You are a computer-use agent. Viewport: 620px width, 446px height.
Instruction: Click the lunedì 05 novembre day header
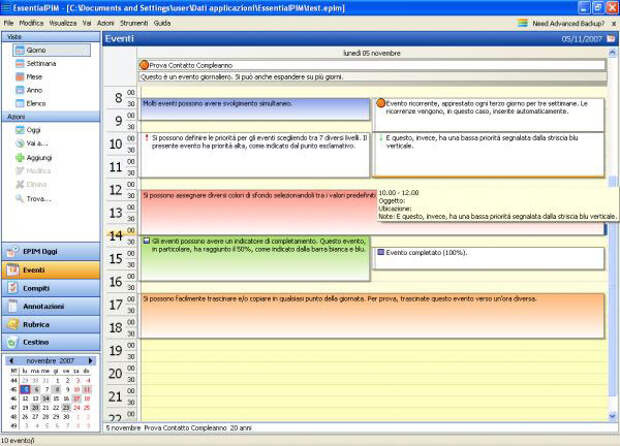point(372,53)
